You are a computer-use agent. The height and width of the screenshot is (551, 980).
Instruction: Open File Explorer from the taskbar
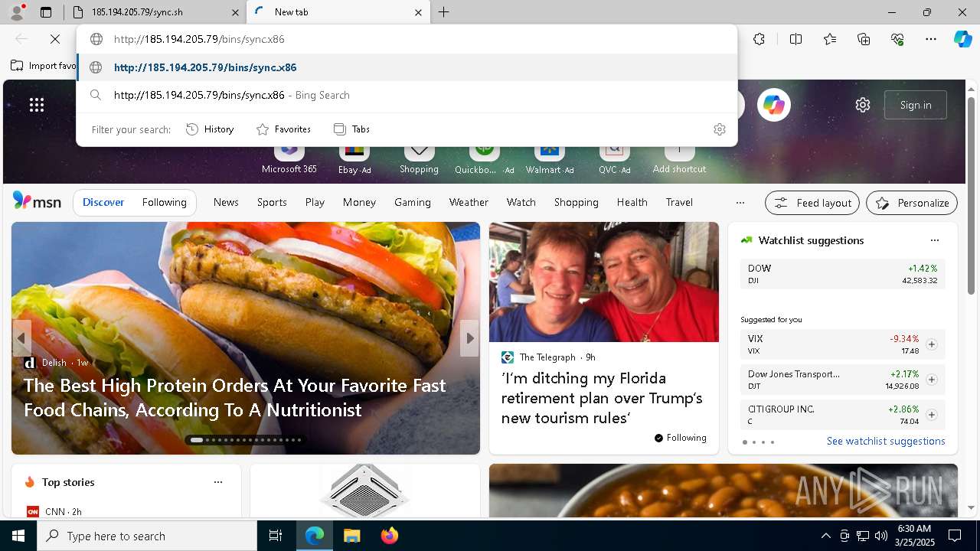(x=351, y=536)
